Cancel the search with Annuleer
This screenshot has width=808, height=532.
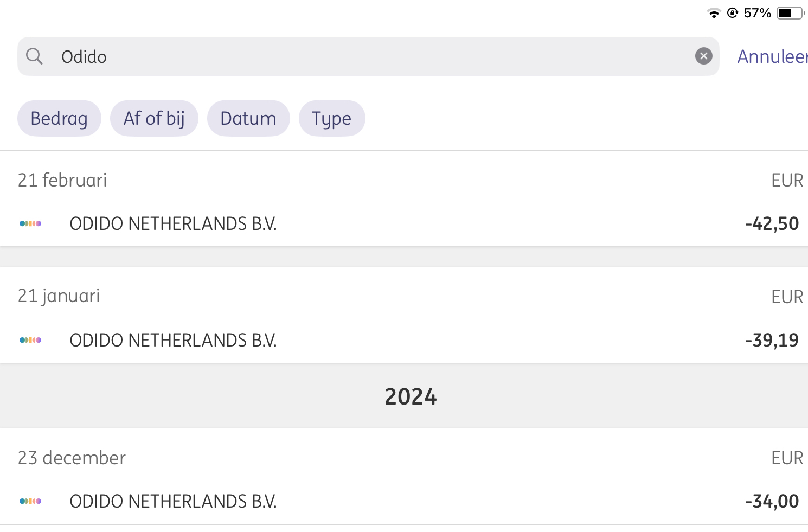[x=772, y=56]
